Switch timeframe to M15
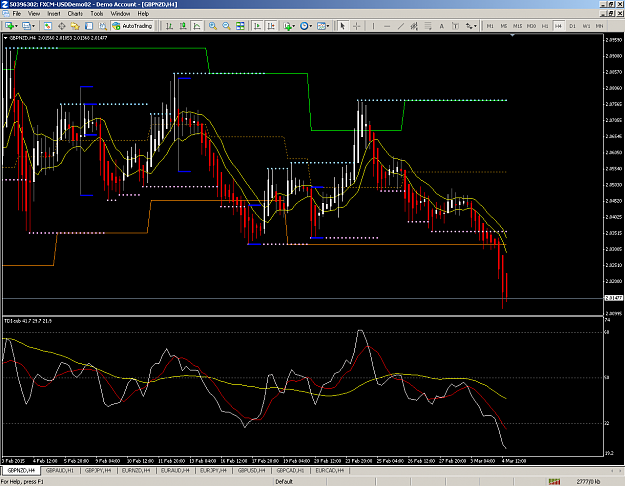Image resolution: width=625 pixels, height=486 pixels. click(517, 26)
